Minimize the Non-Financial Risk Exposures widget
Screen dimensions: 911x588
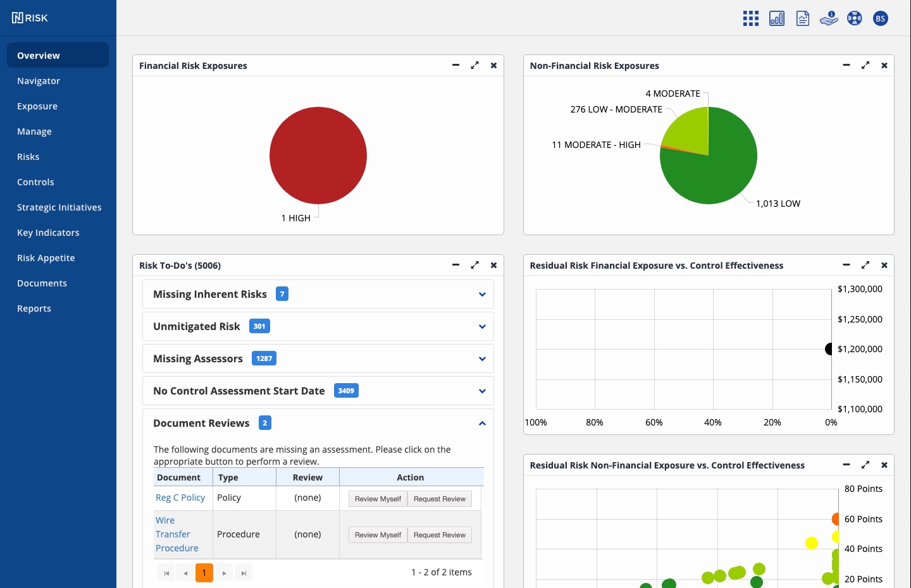pos(846,65)
